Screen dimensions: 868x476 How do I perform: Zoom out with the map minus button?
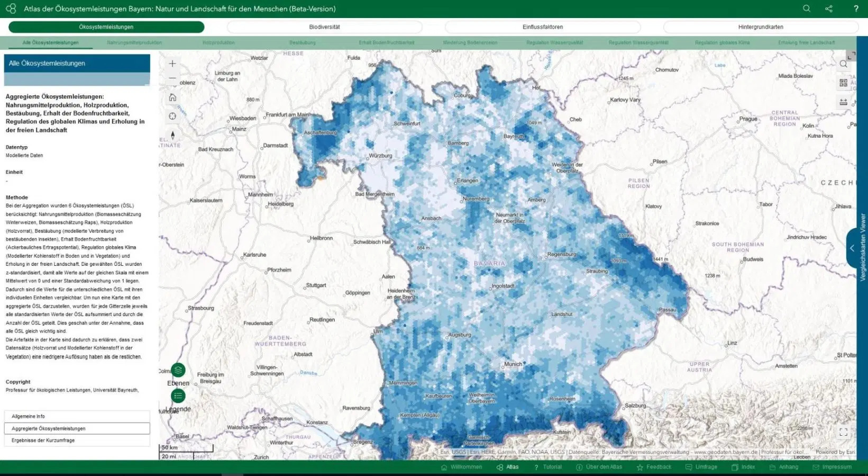point(172,78)
